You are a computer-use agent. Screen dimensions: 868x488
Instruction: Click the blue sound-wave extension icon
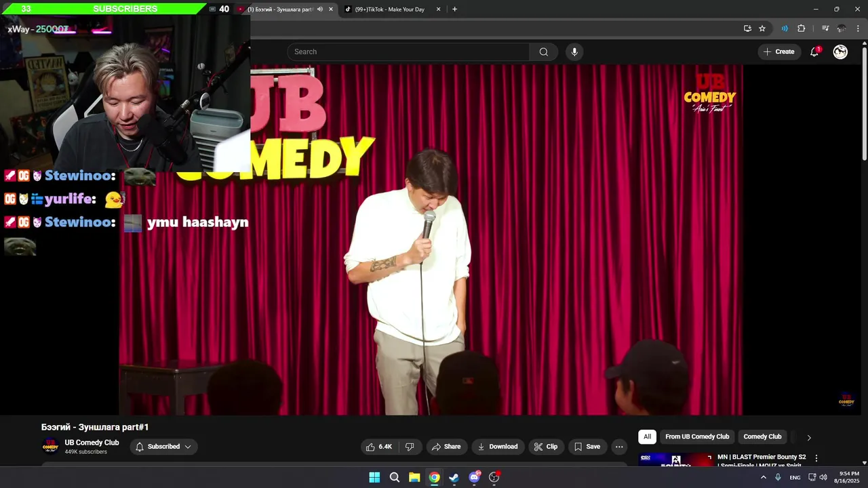(785, 28)
